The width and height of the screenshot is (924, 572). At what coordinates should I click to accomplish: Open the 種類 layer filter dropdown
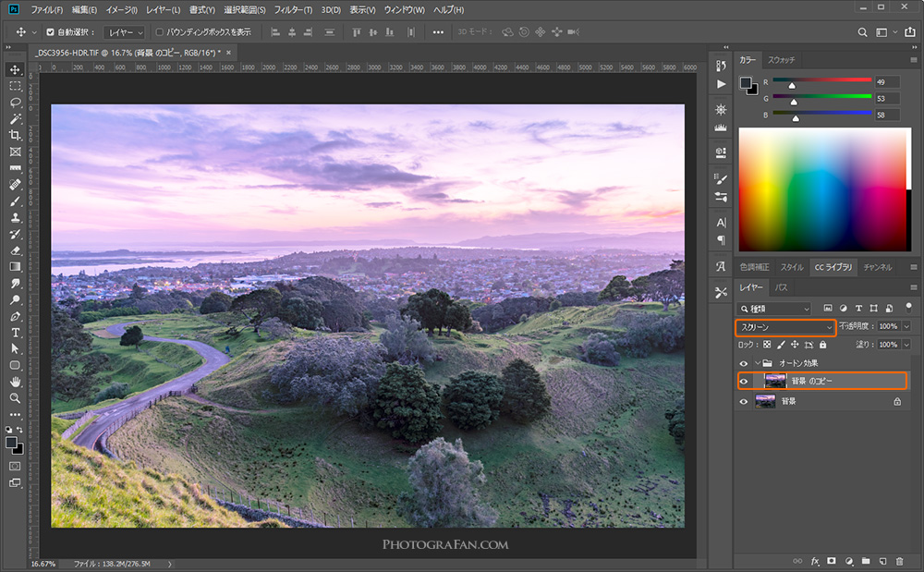(773, 308)
